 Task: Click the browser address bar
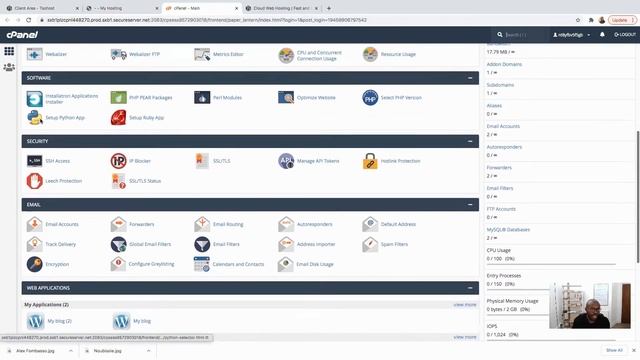pyautogui.click(x=306, y=20)
